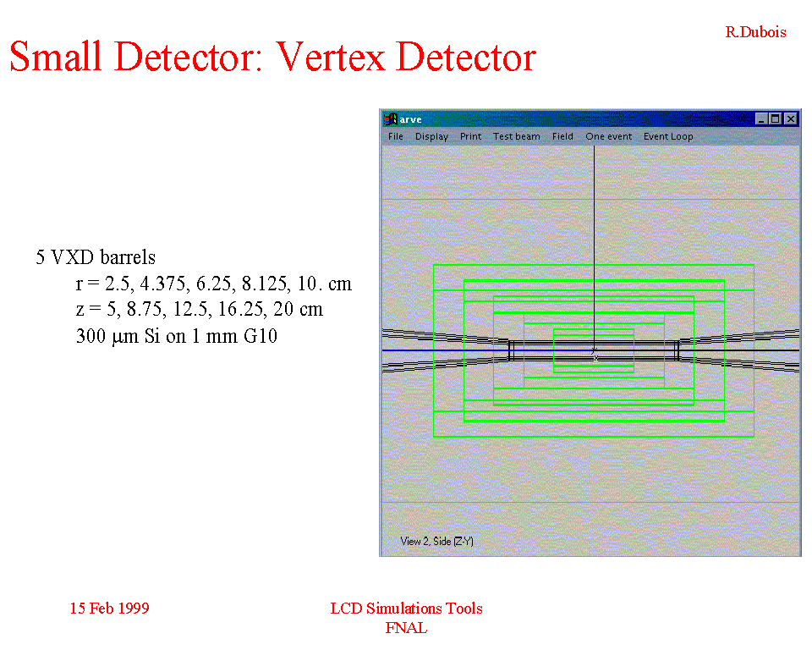Click the arve application icon in title bar
The image size is (812, 650).
click(390, 119)
